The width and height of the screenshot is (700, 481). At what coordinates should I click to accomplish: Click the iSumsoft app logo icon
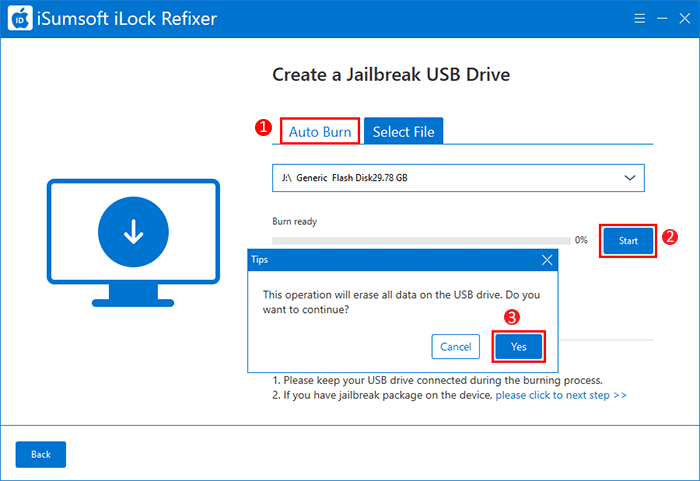pyautogui.click(x=20, y=18)
